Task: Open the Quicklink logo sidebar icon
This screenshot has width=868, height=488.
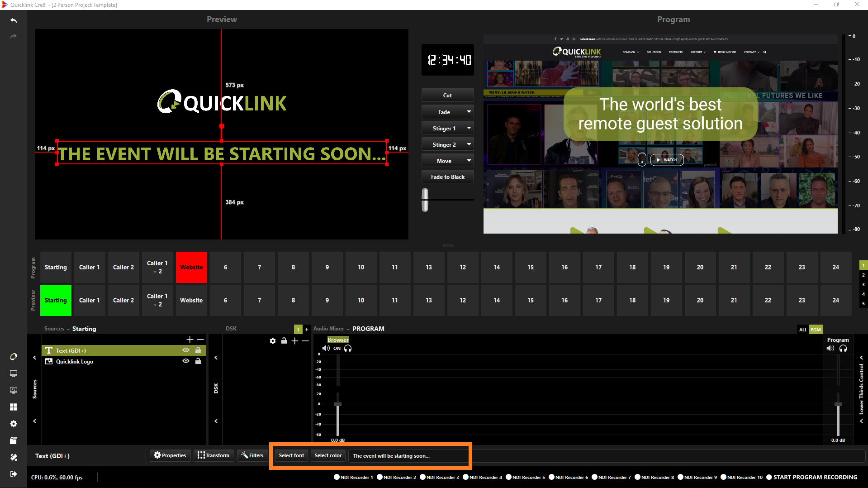Action: click(x=14, y=357)
